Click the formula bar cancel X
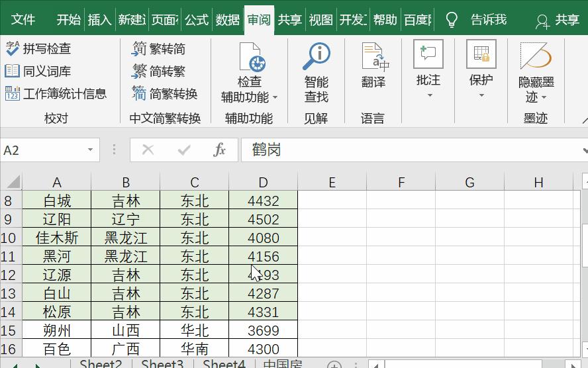The image size is (588, 368). point(148,150)
